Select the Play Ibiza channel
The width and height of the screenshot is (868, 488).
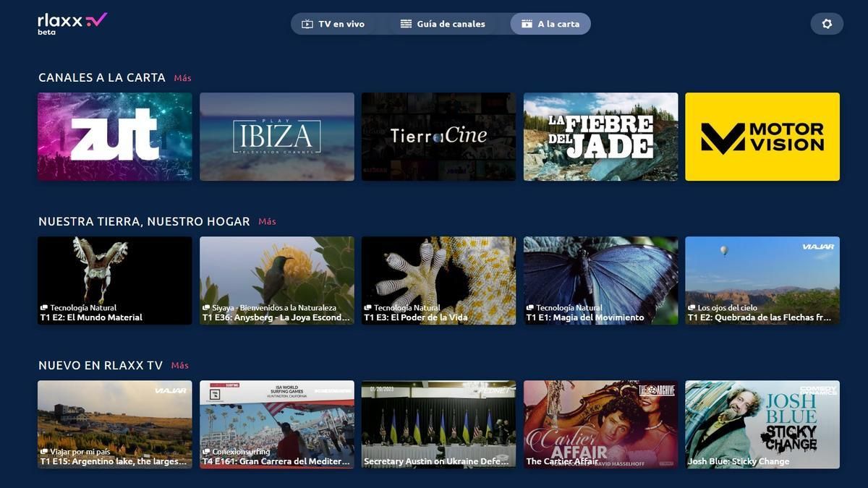click(276, 136)
